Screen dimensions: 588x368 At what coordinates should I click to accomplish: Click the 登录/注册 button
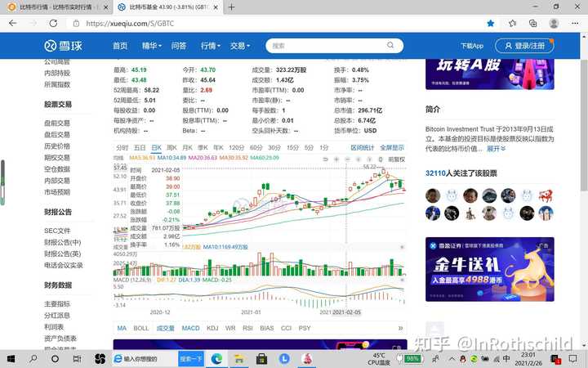pos(524,46)
